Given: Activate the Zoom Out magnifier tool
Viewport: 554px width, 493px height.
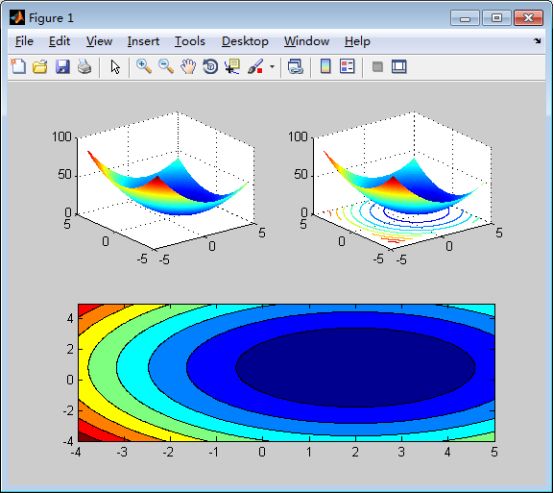Looking at the screenshot, I should [x=166, y=66].
